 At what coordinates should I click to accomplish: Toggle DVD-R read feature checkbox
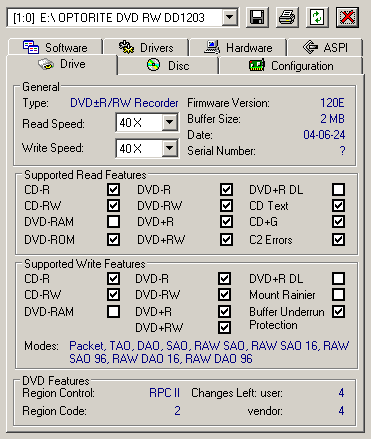226,189
